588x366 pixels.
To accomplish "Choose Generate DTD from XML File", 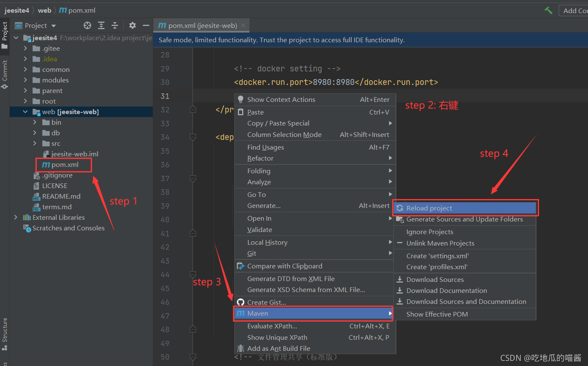I will [315, 279].
